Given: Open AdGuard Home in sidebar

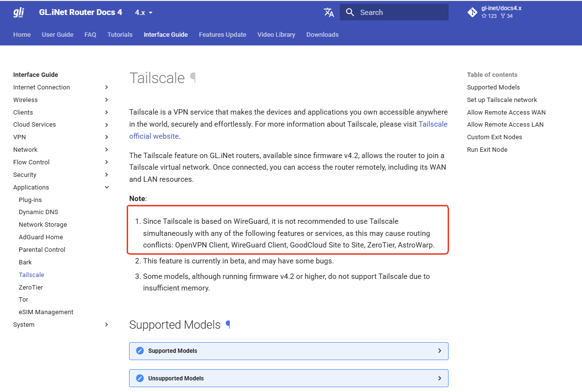Looking at the screenshot, I should [x=41, y=237].
